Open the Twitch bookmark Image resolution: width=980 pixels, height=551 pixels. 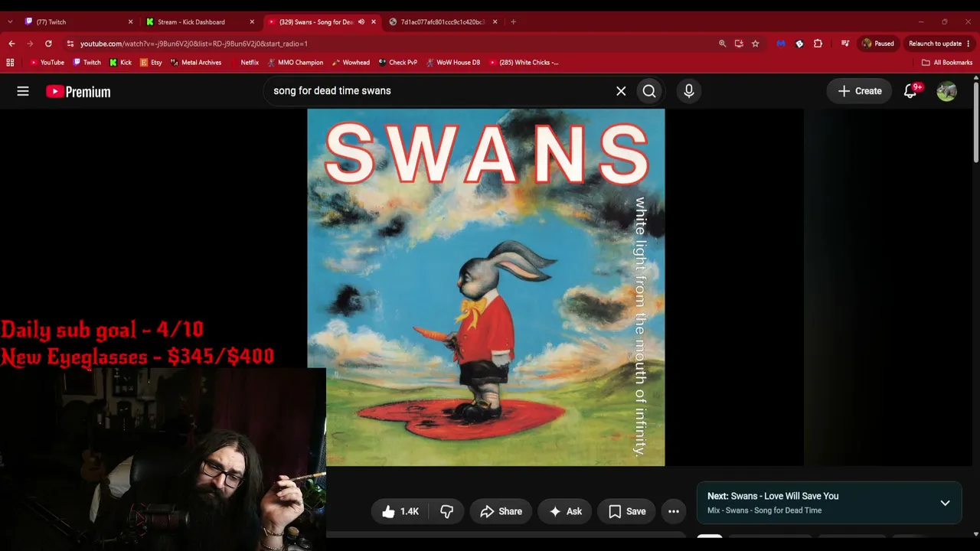(x=87, y=63)
